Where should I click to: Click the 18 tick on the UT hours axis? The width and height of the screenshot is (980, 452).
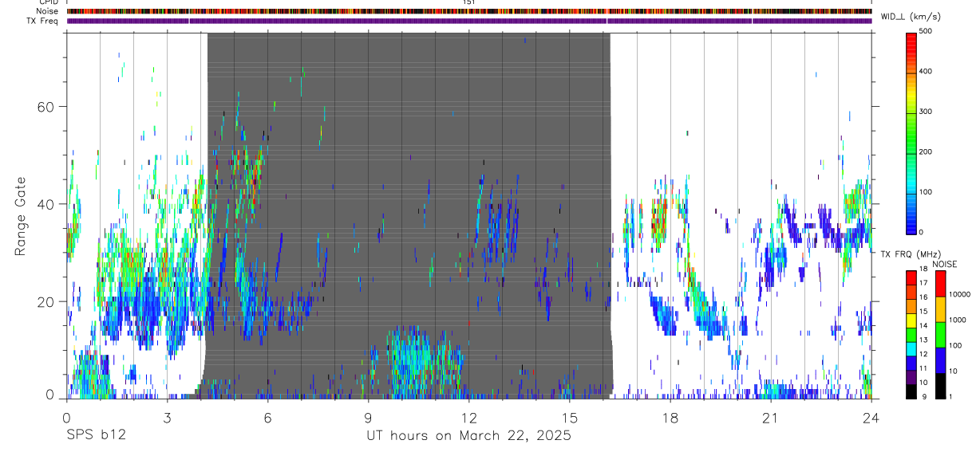tap(670, 417)
